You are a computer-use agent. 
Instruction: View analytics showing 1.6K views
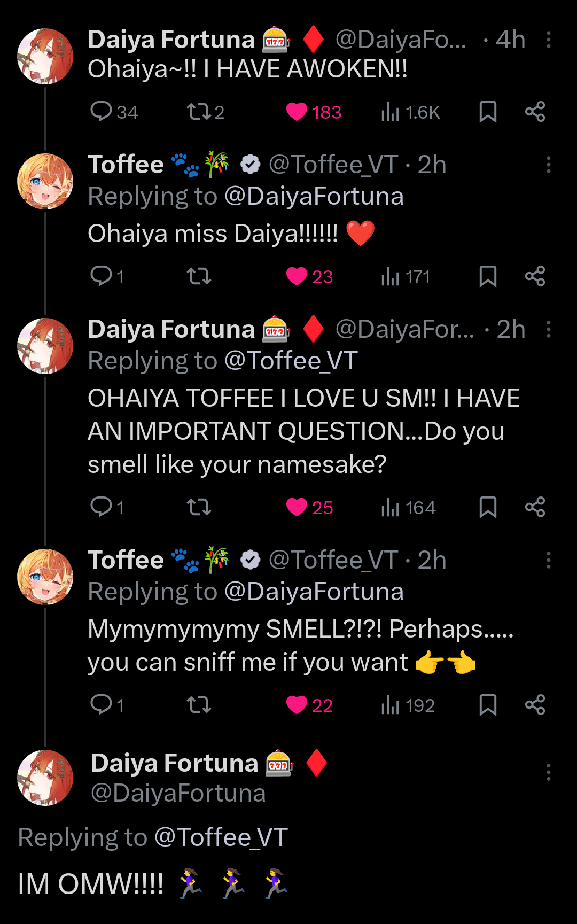391,112
